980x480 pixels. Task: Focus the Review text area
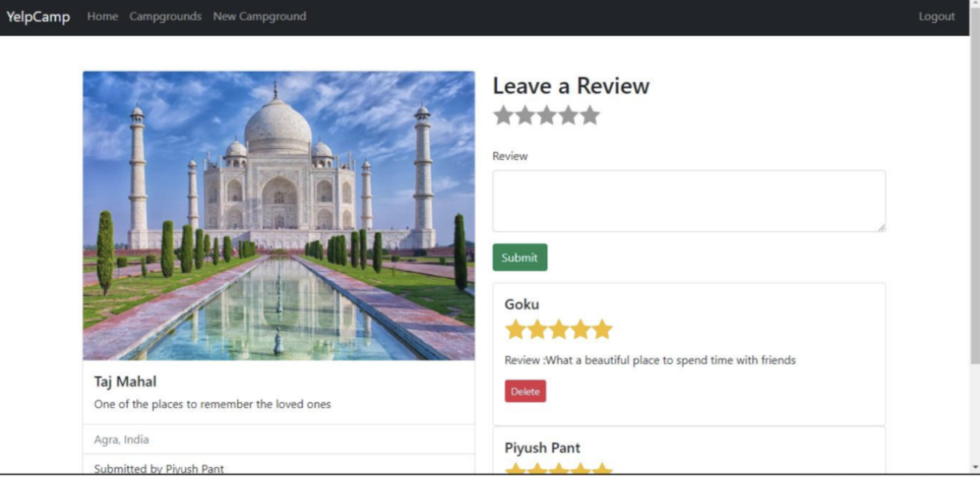tap(689, 201)
